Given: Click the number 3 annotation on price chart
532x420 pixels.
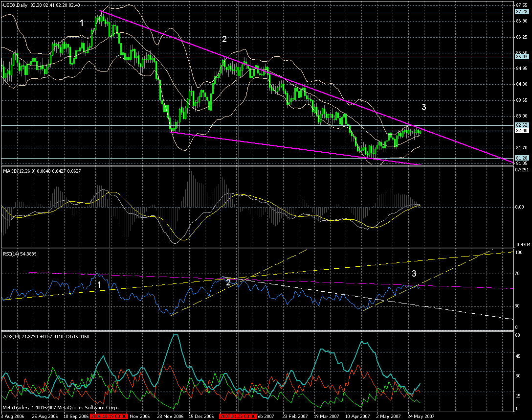Looking at the screenshot, I should tap(423, 106).
